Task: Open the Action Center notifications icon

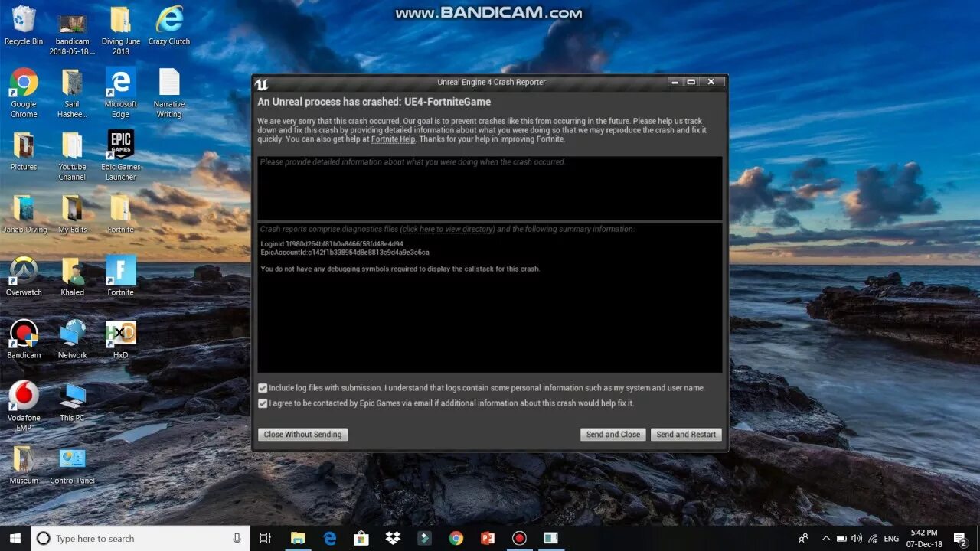Action: (x=960, y=538)
